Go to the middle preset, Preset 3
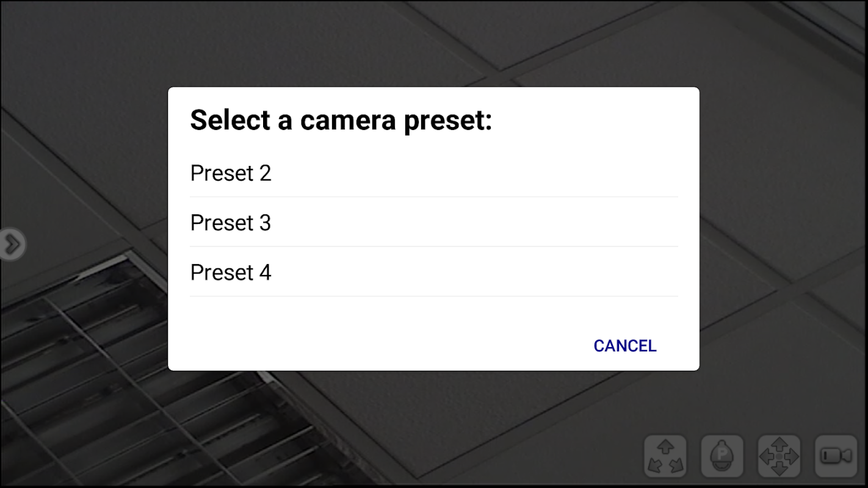The height and width of the screenshot is (488, 868). (231, 223)
